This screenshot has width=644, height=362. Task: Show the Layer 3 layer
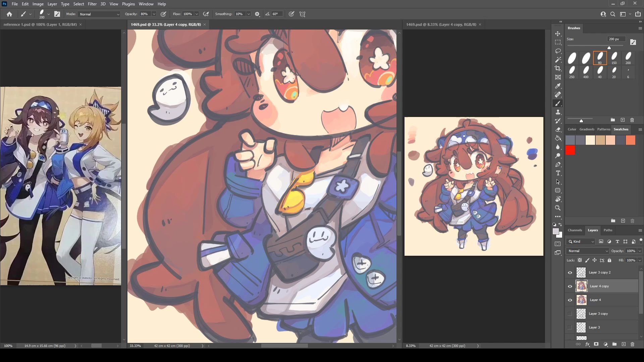[570, 327]
